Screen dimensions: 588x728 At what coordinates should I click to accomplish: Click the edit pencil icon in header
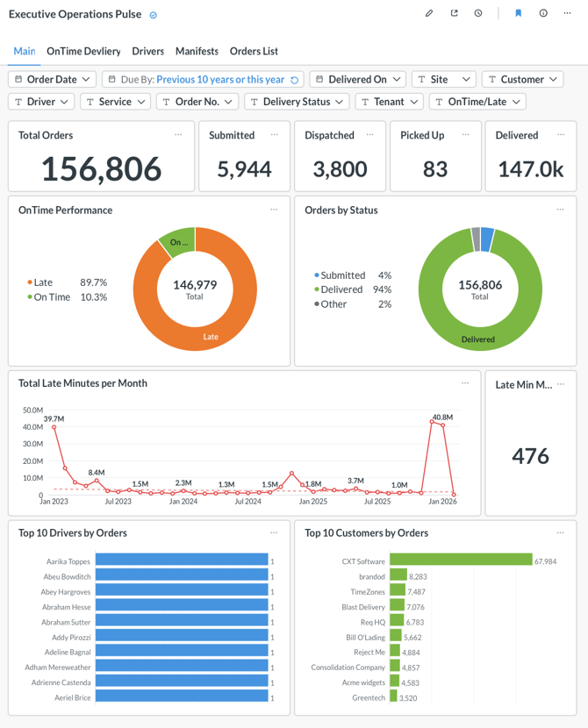(x=429, y=13)
